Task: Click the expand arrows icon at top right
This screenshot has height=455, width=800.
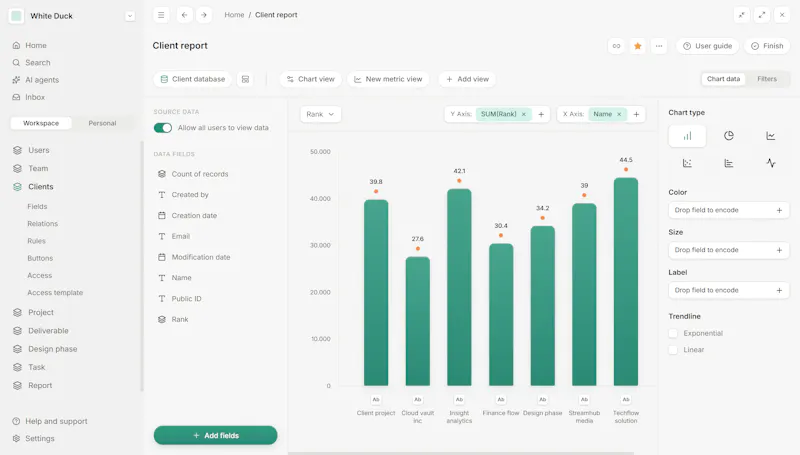Action: pos(762,15)
